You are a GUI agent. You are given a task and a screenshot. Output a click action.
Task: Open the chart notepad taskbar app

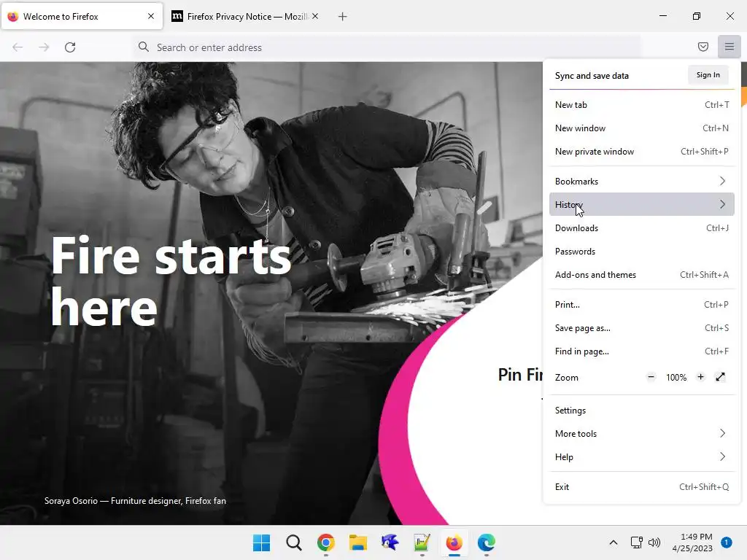coord(422,542)
